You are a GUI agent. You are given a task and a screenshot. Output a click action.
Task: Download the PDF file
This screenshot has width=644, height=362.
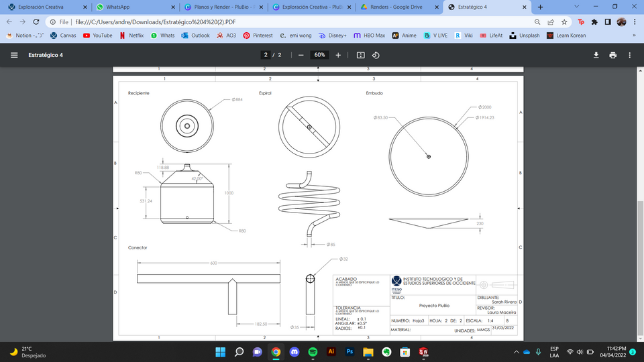coord(596,55)
